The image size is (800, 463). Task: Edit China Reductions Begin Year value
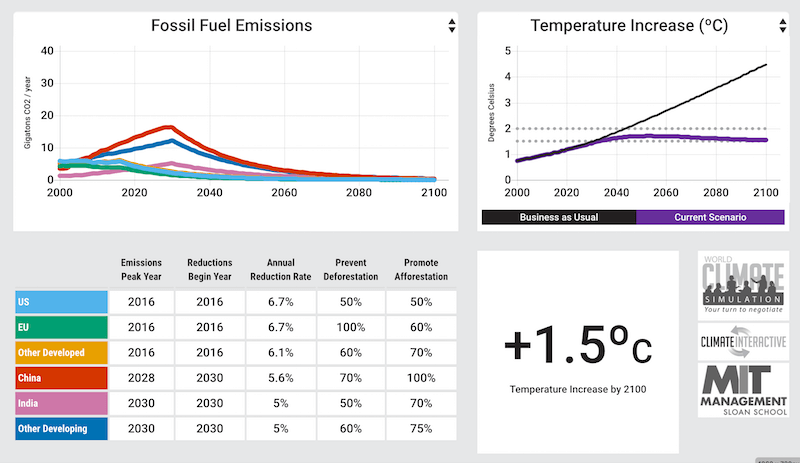pyautogui.click(x=208, y=378)
